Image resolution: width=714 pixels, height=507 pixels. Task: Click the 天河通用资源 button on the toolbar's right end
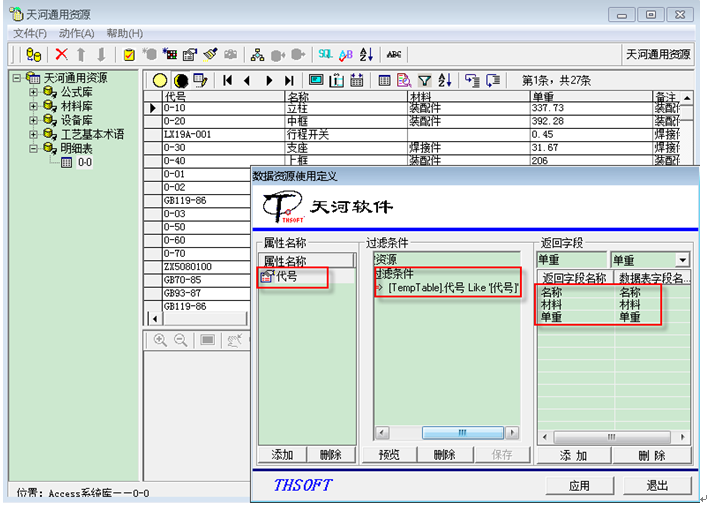(x=658, y=55)
